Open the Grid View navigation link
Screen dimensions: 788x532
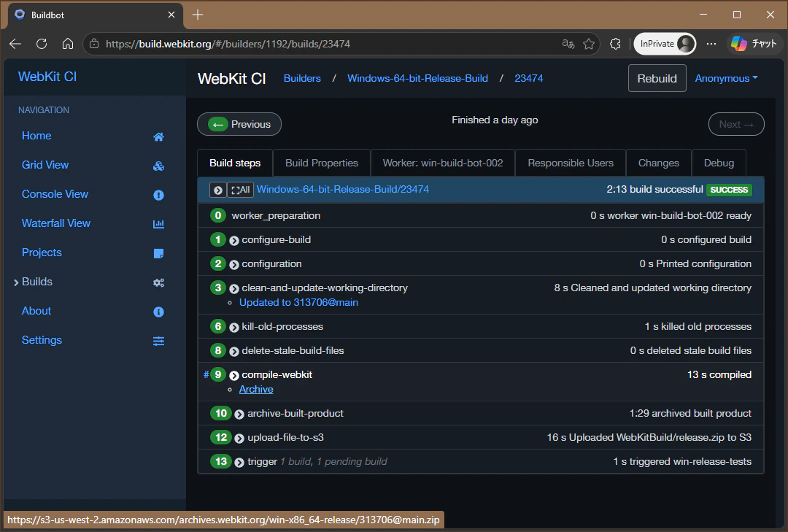point(45,165)
